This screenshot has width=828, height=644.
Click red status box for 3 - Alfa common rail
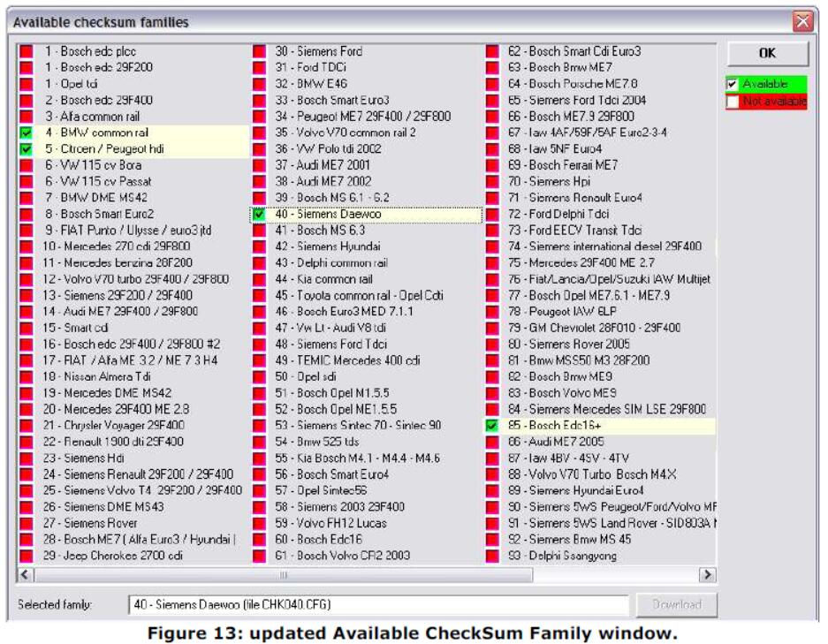(26, 117)
